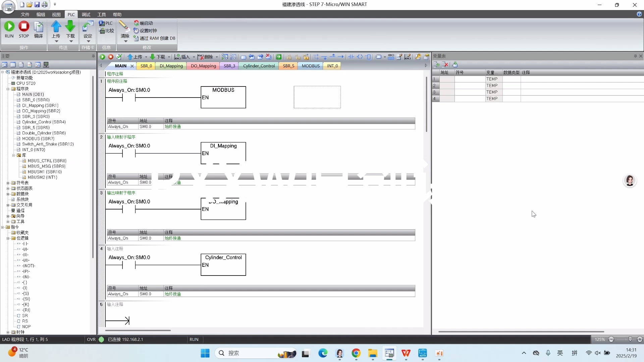This screenshot has width=644, height=362.
Task: Open Chrome from the Windows taskbar
Action: [x=356, y=353]
